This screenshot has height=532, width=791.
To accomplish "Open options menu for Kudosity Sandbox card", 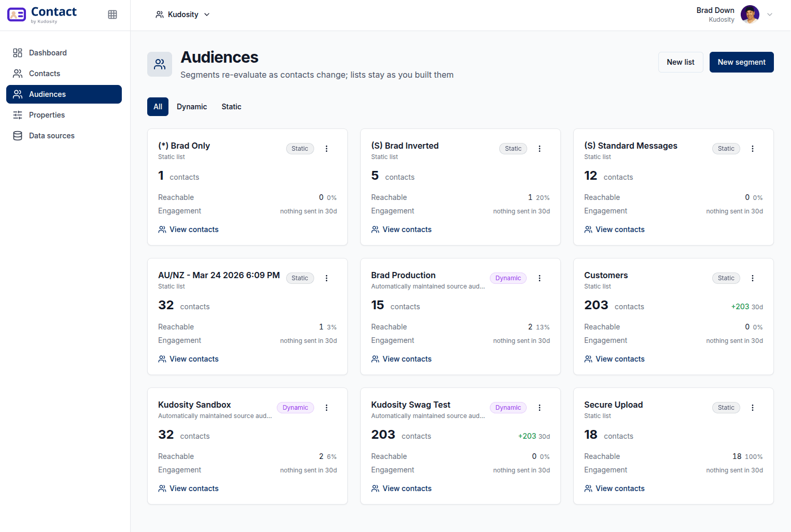I will (x=327, y=408).
